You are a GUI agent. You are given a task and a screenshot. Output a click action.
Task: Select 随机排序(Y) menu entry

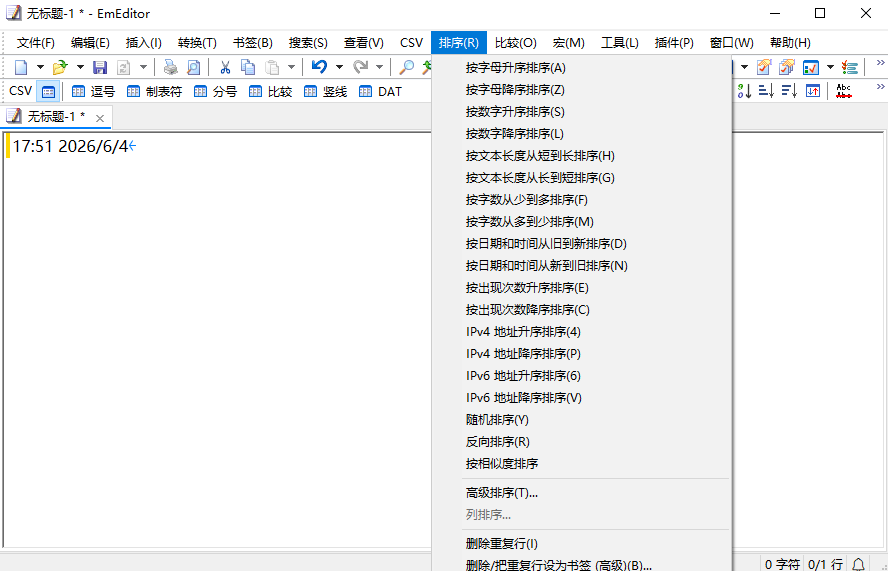tap(582, 420)
